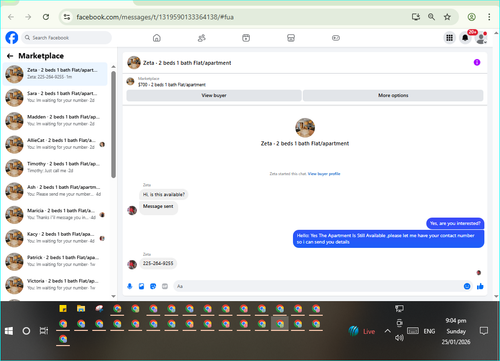The image size is (500, 361).
Task: Open the Maricia conversation
Action: pos(55,215)
